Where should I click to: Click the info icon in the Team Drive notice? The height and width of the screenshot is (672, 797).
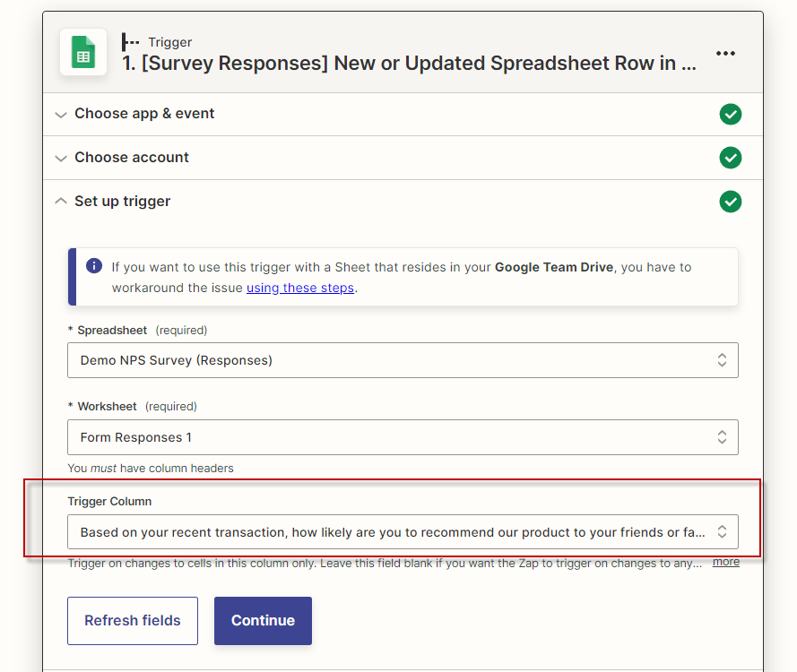click(x=93, y=264)
